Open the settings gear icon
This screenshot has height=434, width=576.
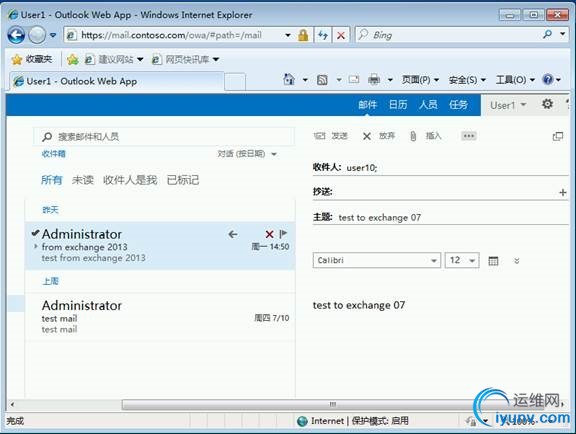pyautogui.click(x=547, y=104)
